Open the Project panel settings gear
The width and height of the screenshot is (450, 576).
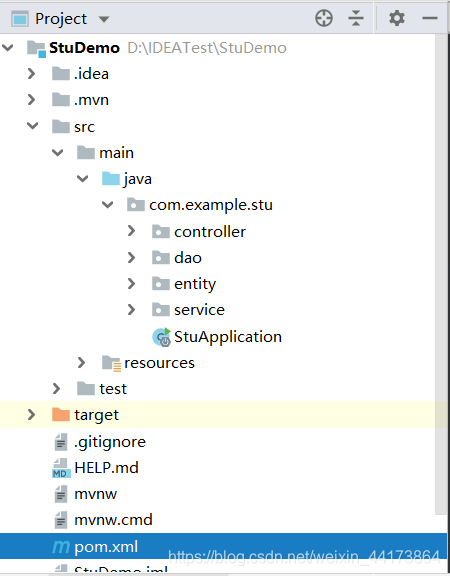[397, 18]
